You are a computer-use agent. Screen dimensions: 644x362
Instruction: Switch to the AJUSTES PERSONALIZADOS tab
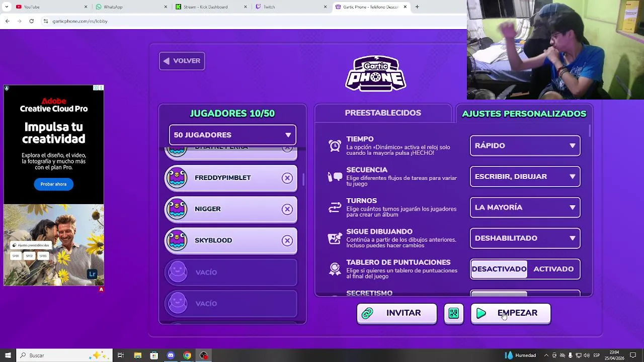pos(524,114)
